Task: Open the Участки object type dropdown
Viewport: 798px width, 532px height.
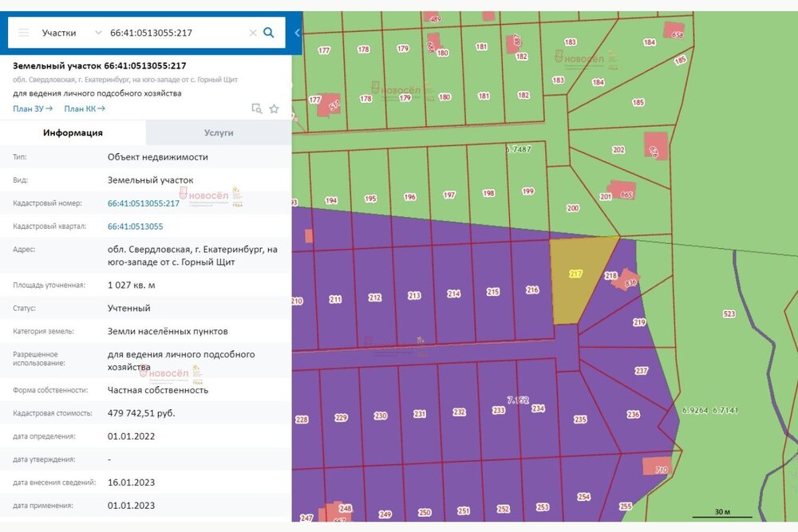Action: click(x=72, y=33)
